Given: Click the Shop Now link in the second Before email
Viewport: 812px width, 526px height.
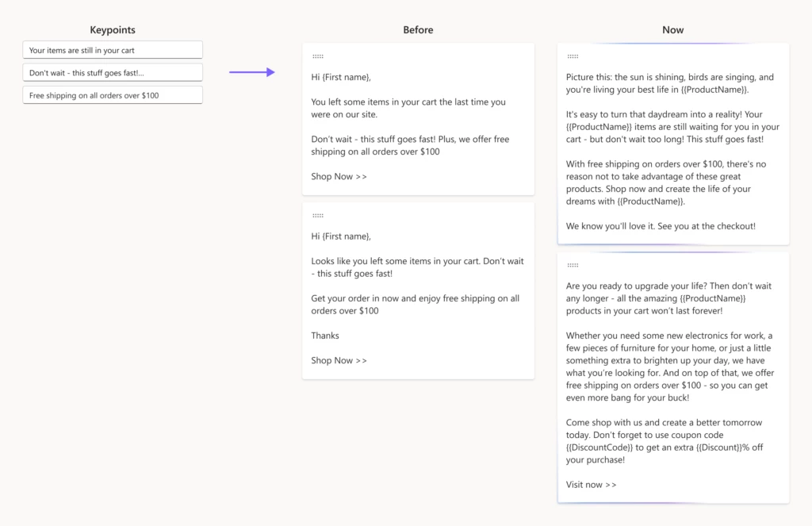Looking at the screenshot, I should [339, 360].
